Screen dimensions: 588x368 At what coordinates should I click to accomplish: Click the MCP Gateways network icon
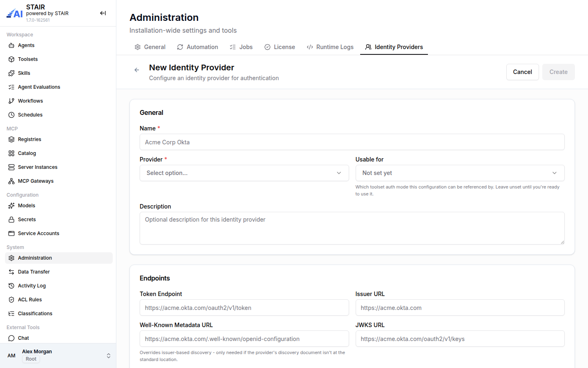(x=11, y=181)
